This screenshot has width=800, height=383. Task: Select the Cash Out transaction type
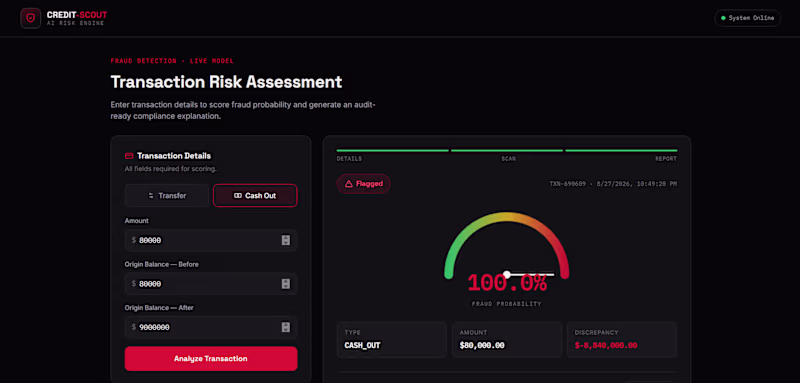(255, 195)
